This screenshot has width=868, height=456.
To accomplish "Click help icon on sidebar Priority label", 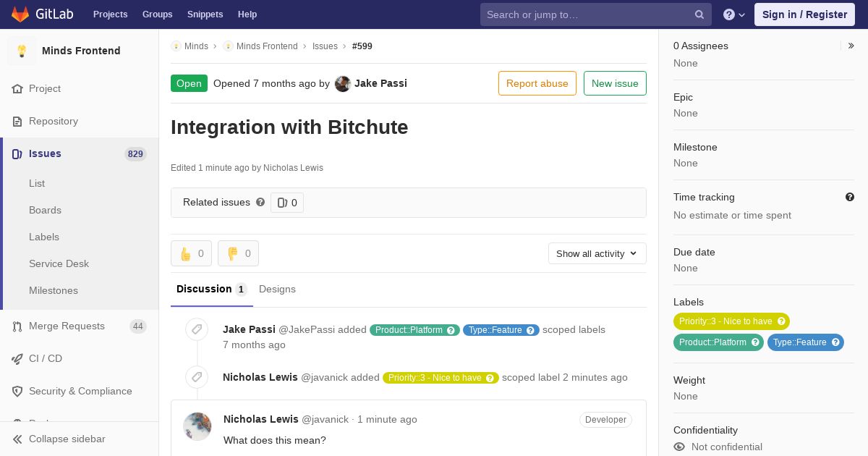I will pos(781,321).
